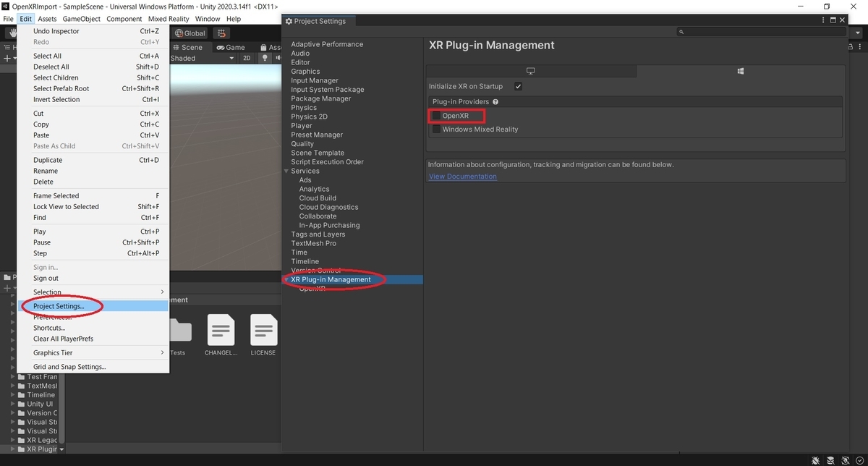The width and height of the screenshot is (868, 466).
Task: Collapse the XR Plug-in Management section
Action: click(286, 279)
